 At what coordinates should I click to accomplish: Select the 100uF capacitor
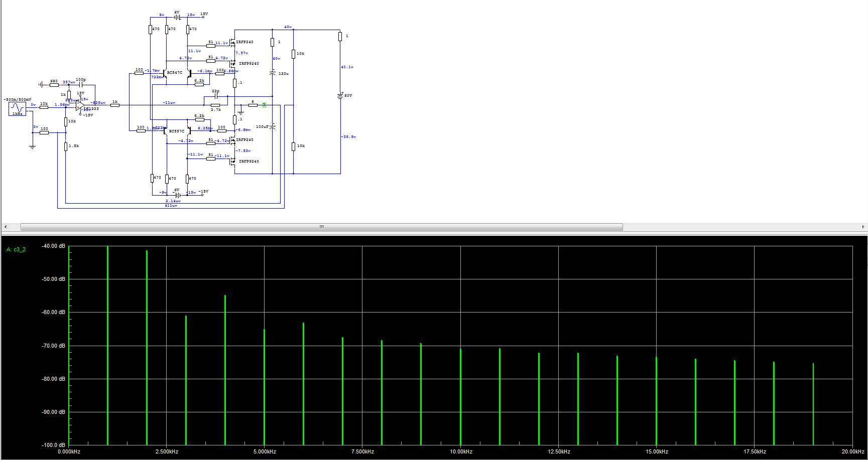pyautogui.click(x=273, y=126)
